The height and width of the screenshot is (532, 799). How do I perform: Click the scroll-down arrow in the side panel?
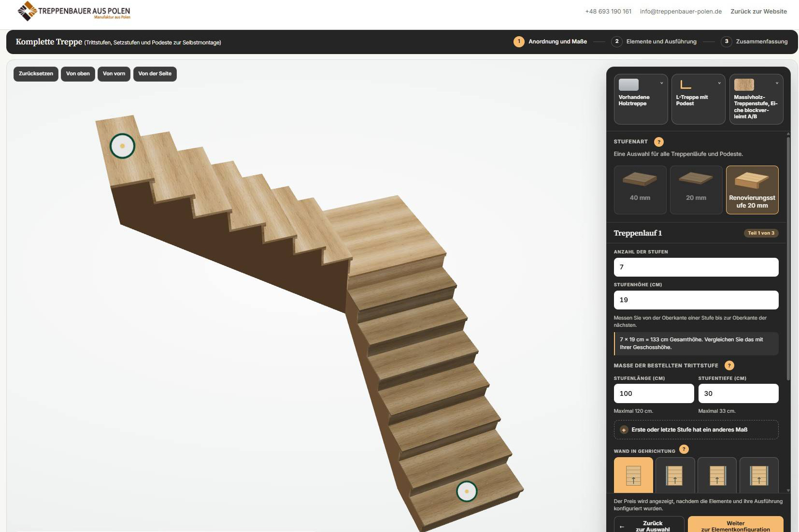coord(788,490)
